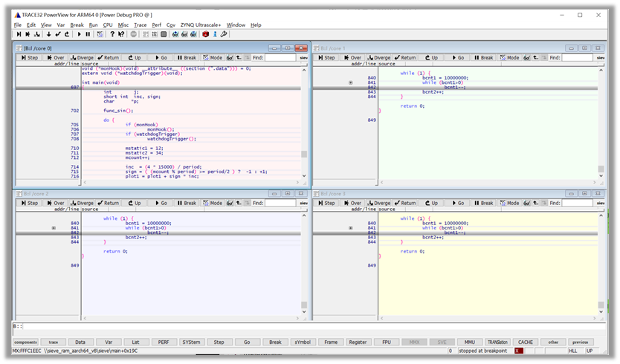Screen dimensions: 620x364
Task: Open the ZYNQ Ultrascale+ menu
Action: pyautogui.click(x=201, y=25)
